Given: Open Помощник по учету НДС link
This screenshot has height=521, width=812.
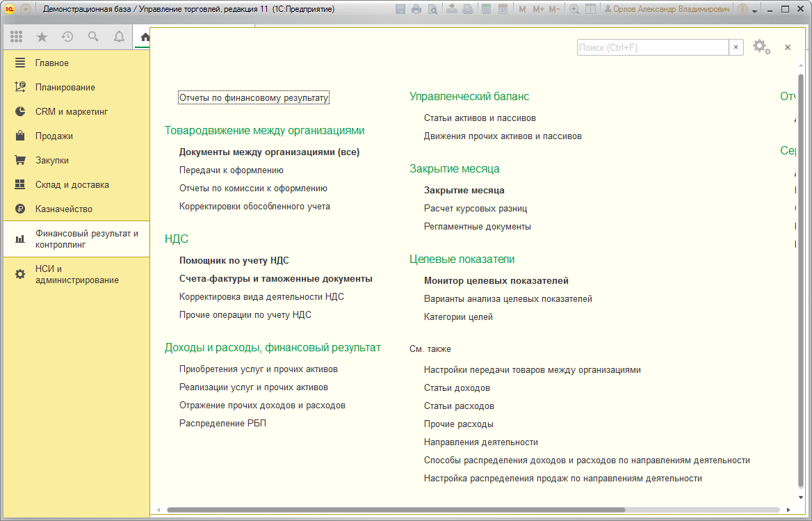Looking at the screenshot, I should click(234, 260).
